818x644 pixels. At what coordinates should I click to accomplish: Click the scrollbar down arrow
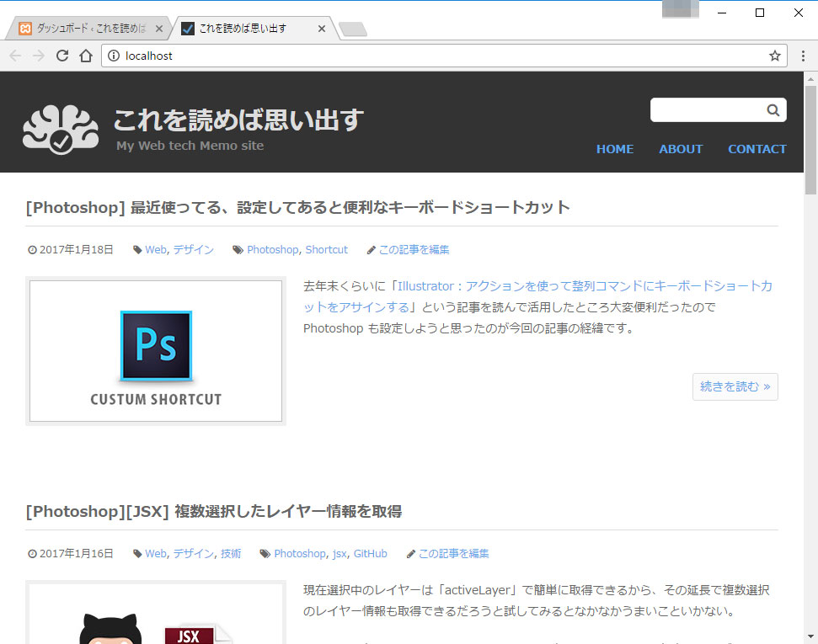pos(810,636)
